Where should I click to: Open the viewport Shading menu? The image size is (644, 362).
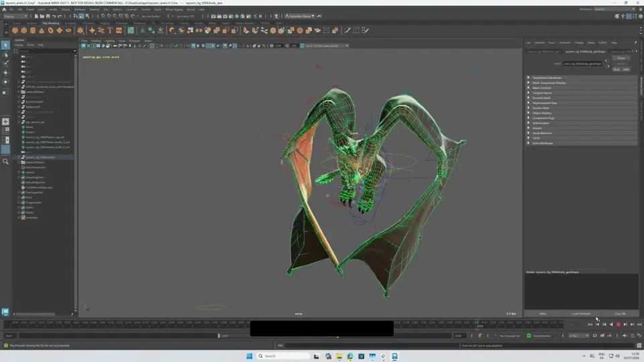(x=96, y=41)
